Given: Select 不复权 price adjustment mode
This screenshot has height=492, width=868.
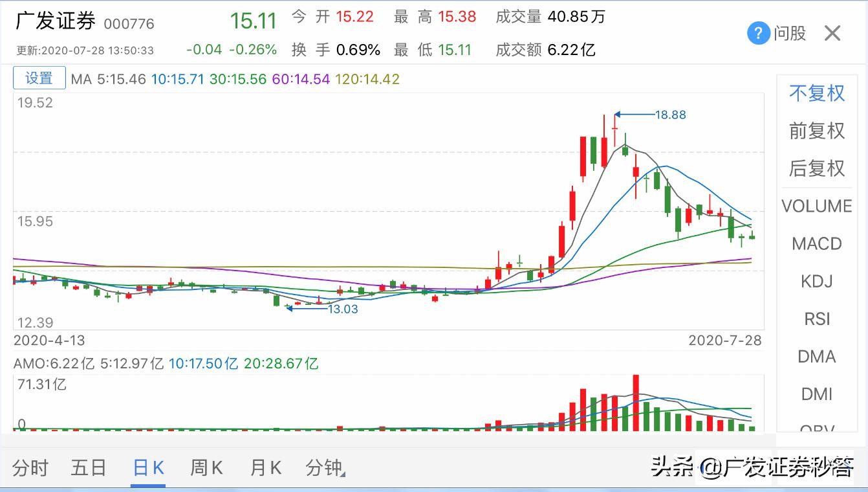Looking at the screenshot, I should pos(817,93).
